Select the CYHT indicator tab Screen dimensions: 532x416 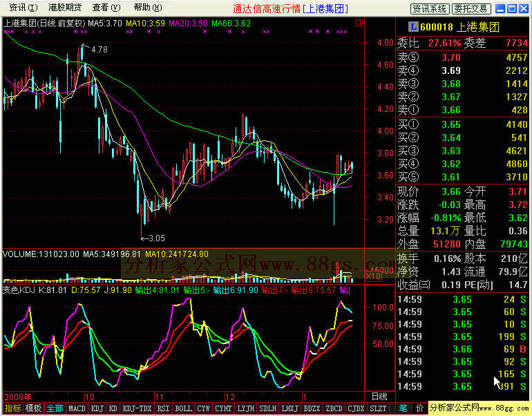[223, 408]
